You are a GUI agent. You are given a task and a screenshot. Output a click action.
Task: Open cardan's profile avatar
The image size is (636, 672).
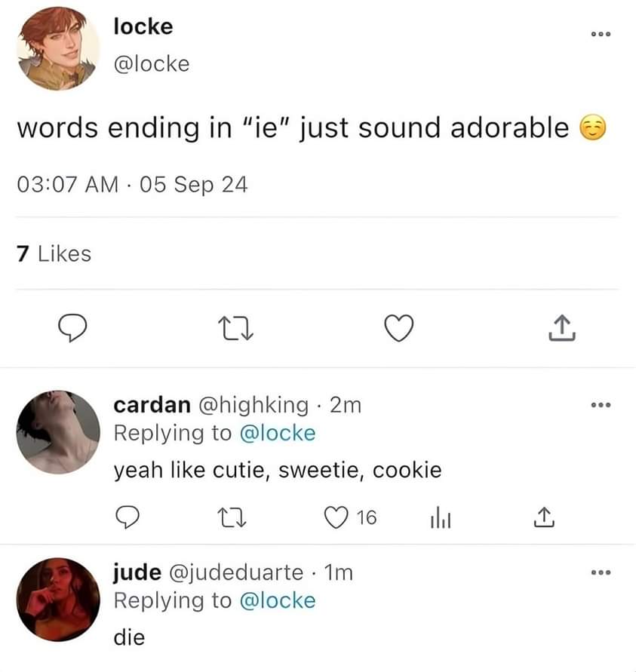57,432
